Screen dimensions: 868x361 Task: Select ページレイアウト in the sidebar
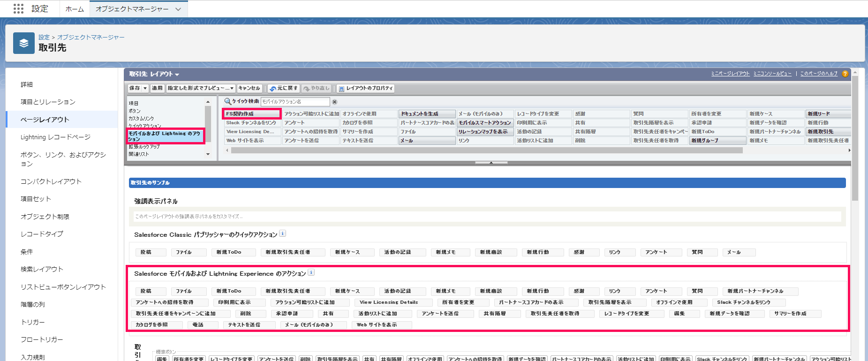(45, 120)
